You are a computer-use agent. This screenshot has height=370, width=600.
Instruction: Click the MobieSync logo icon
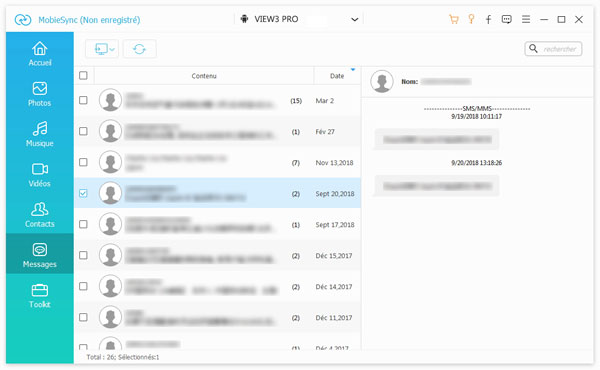point(23,20)
